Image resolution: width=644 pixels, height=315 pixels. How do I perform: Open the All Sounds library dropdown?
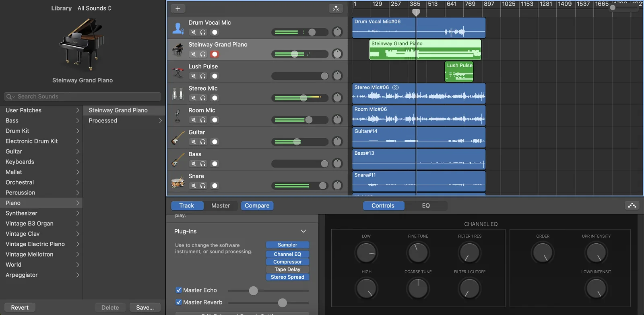[x=95, y=8]
